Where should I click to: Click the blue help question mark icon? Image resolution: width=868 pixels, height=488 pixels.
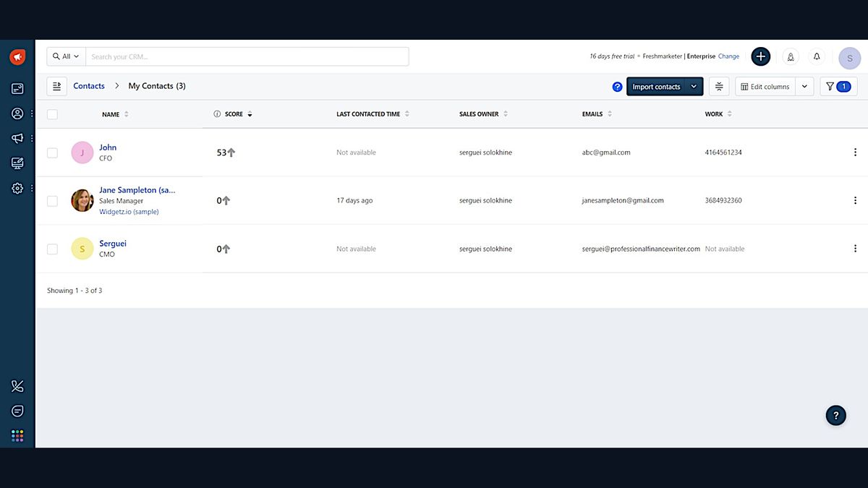[617, 87]
